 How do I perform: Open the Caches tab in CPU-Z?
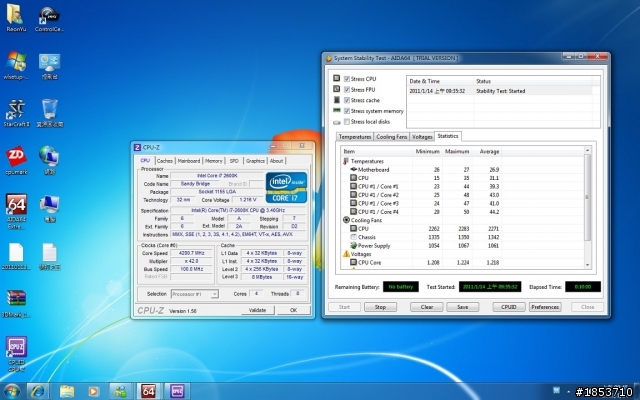click(x=165, y=161)
